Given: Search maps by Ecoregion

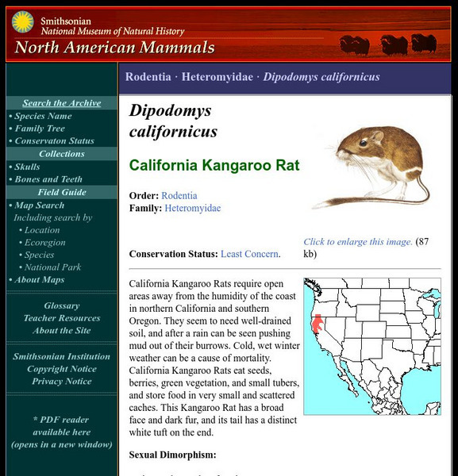Looking at the screenshot, I should click(45, 243).
